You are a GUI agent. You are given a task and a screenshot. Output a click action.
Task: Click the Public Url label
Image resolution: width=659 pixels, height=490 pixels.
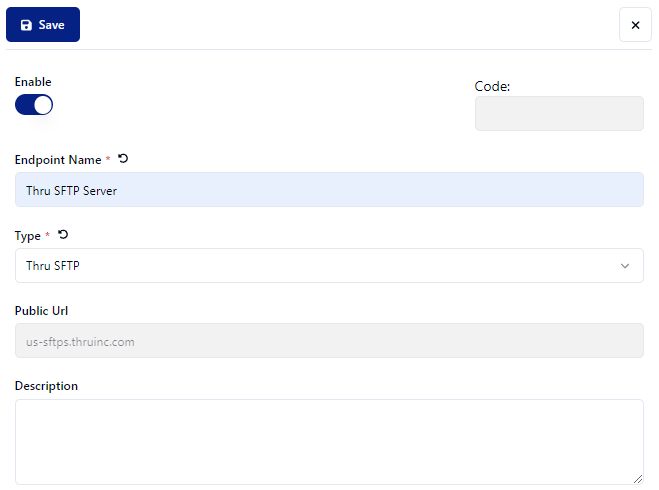pyautogui.click(x=42, y=311)
